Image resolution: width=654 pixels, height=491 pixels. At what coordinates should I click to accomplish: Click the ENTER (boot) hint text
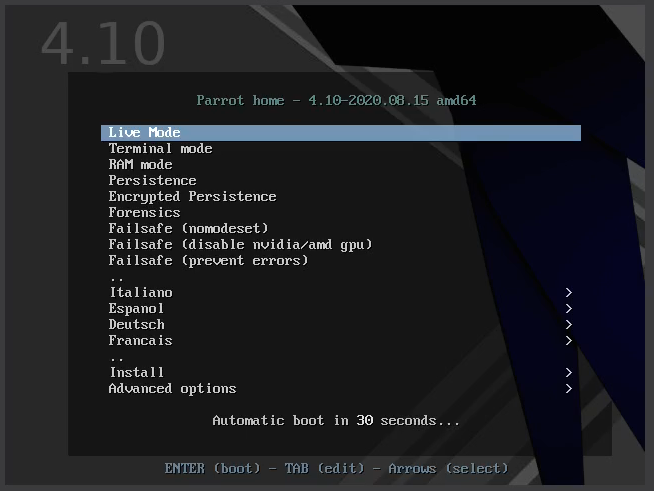click(212, 469)
